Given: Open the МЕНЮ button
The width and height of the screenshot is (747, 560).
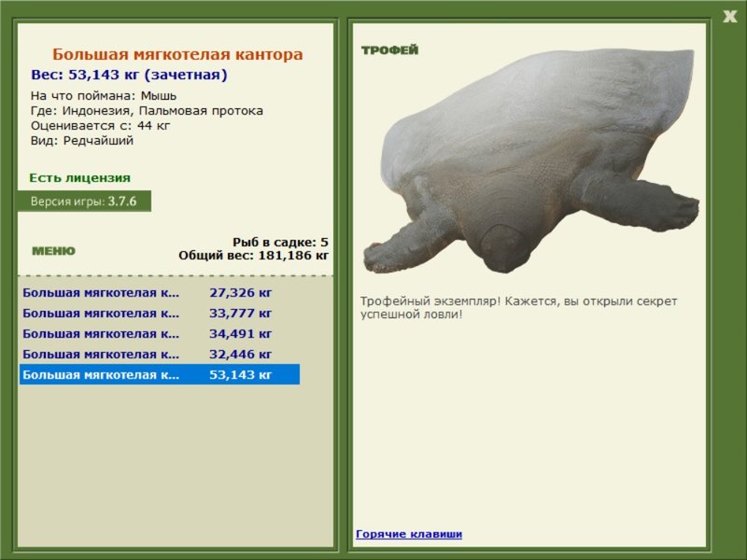Looking at the screenshot, I should [x=53, y=251].
